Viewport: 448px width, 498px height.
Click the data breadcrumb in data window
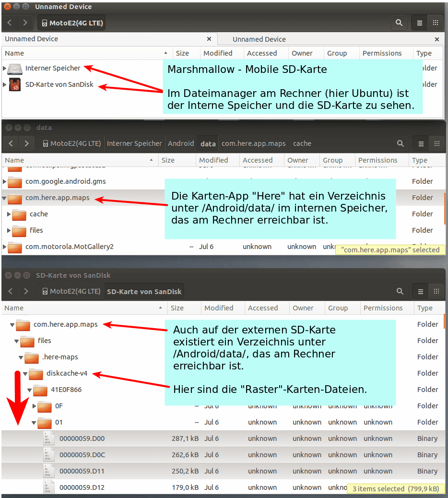(x=208, y=143)
